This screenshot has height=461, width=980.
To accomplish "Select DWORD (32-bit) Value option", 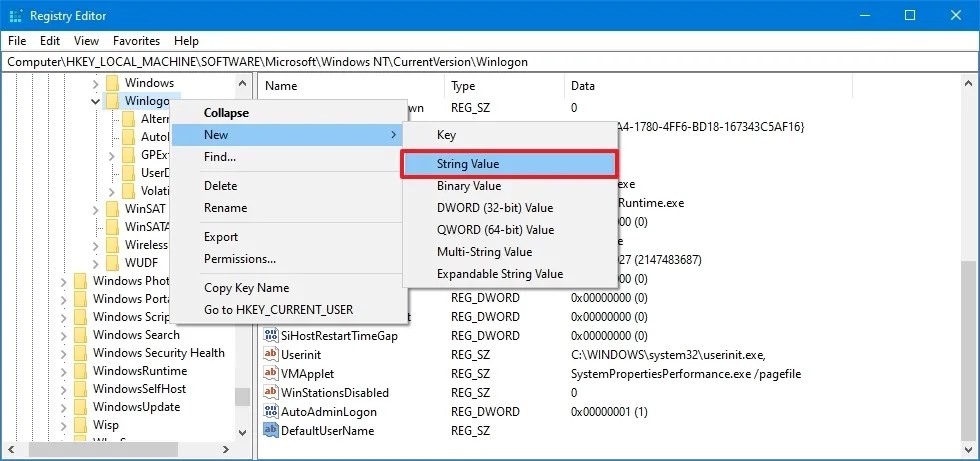I will [509, 208].
